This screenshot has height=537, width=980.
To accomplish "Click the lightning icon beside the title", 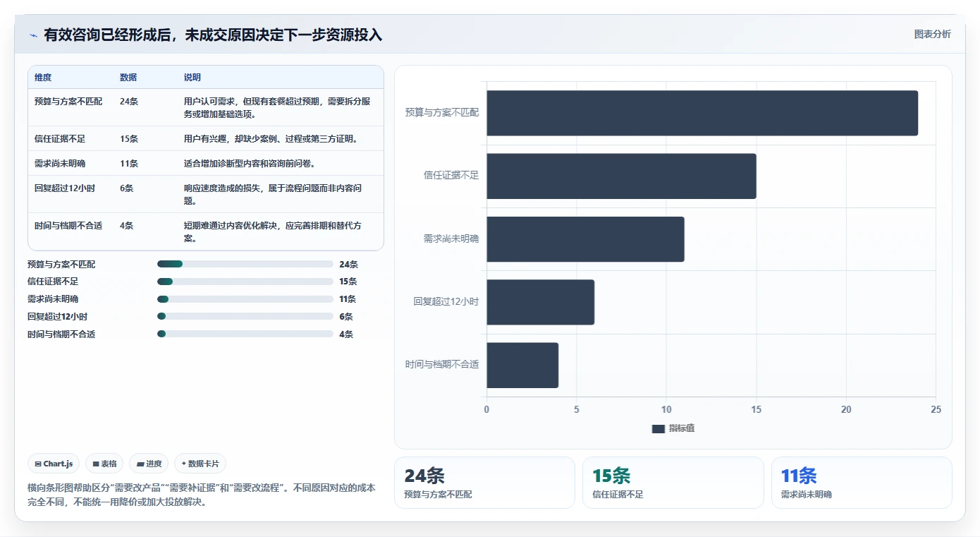I will click(x=33, y=35).
